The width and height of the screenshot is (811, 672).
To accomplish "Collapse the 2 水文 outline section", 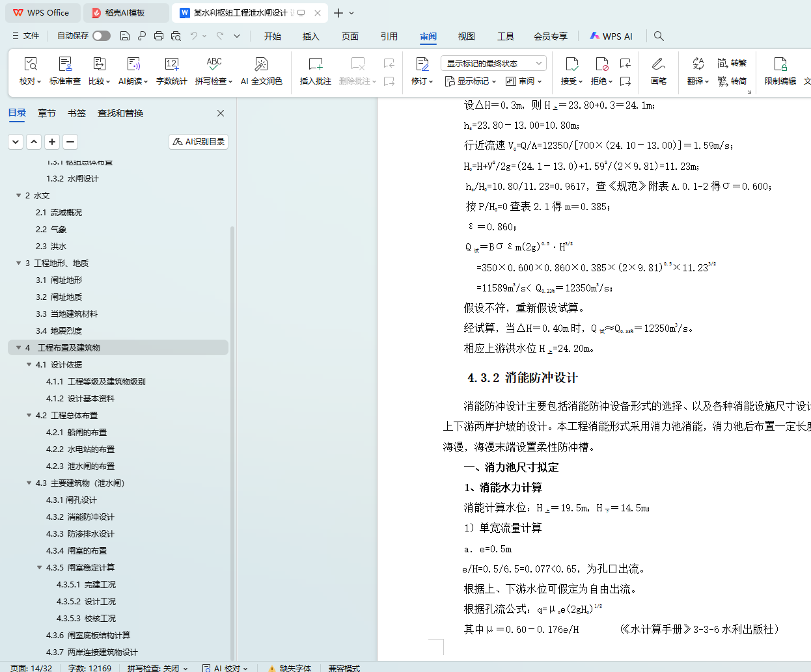I will pyautogui.click(x=18, y=195).
